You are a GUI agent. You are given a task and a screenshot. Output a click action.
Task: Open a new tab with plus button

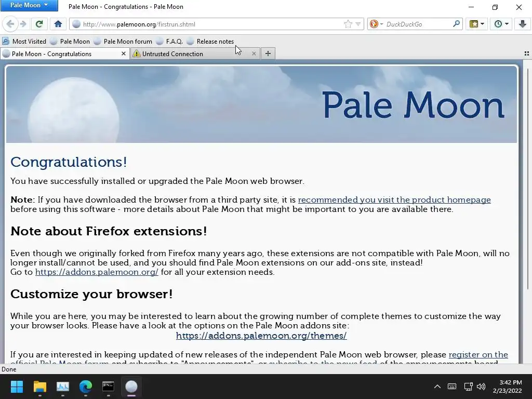pyautogui.click(x=268, y=54)
